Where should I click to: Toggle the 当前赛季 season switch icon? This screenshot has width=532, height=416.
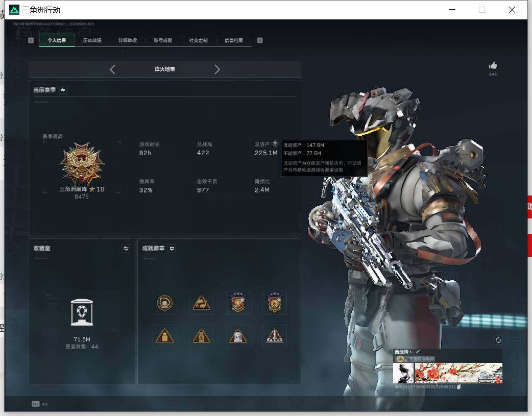[x=63, y=90]
